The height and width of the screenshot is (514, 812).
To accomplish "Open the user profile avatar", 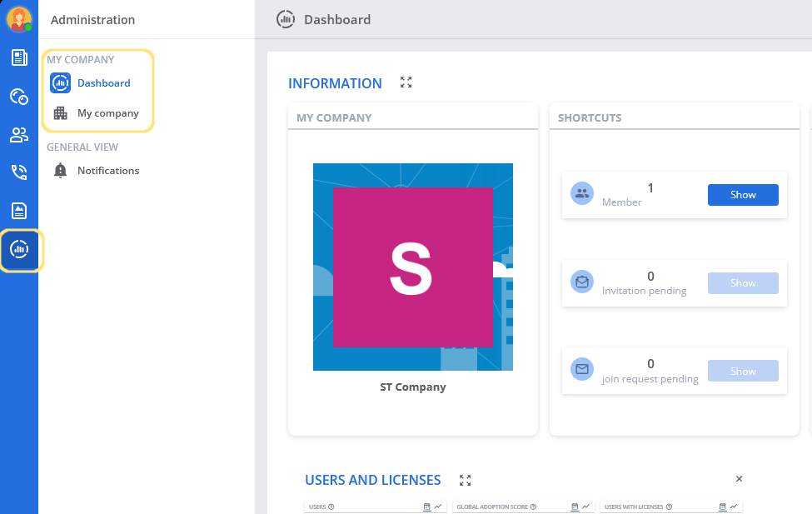I will [18, 19].
